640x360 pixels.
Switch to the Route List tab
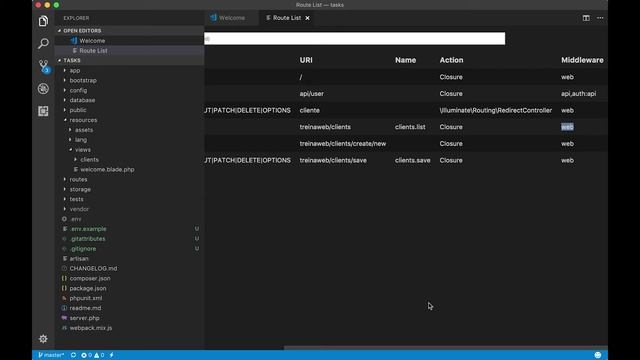[x=287, y=18]
